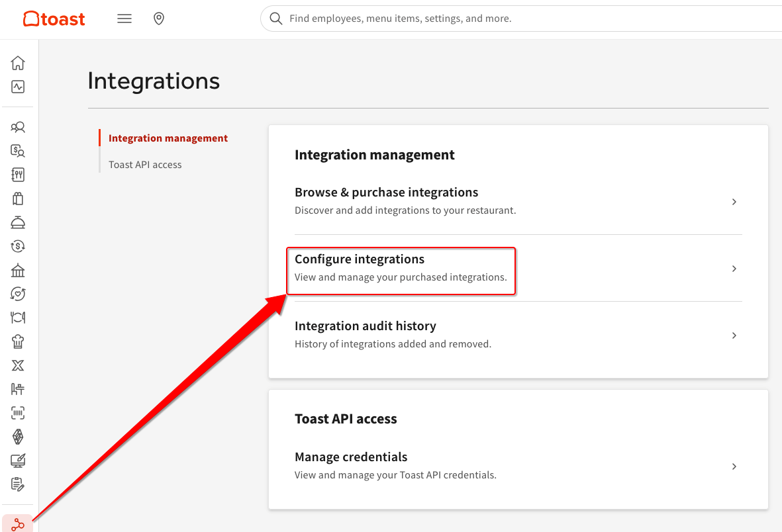Viewport: 782px width, 532px height.
Task: Open the hamburger navigation menu
Action: 124,19
